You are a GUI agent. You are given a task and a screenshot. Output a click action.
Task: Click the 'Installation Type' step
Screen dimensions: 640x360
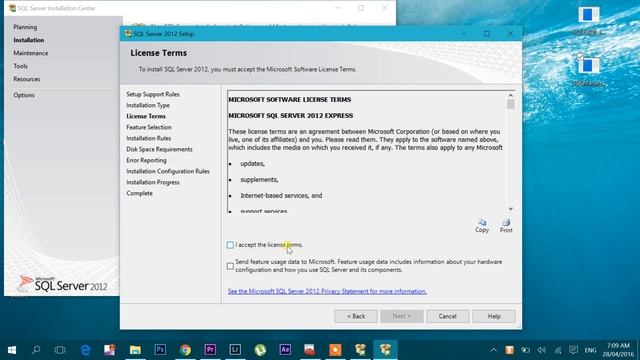148,105
